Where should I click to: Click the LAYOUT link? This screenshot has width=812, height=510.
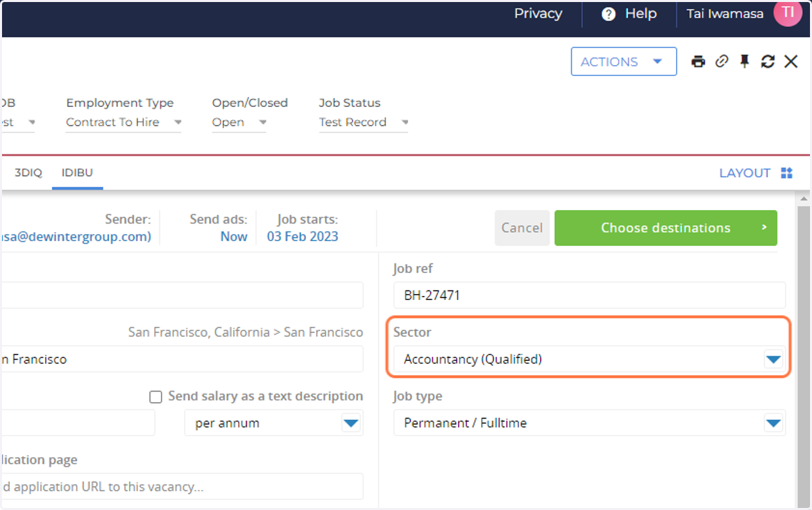744,173
